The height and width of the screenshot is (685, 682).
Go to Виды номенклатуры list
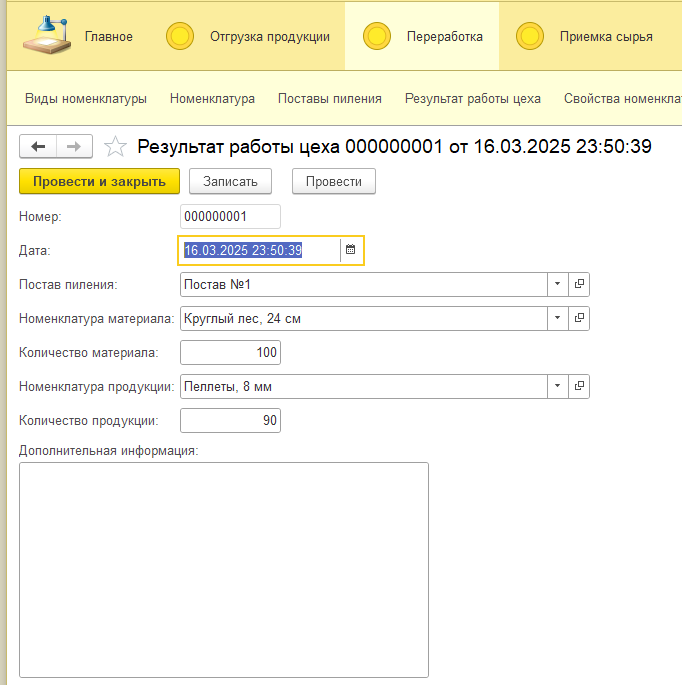86,98
